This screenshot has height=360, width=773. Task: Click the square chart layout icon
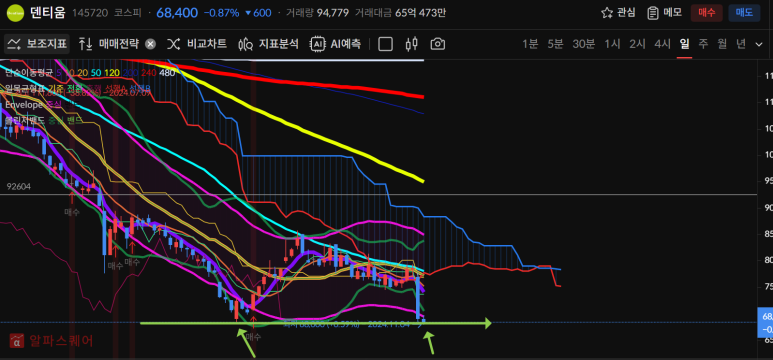[x=385, y=44]
